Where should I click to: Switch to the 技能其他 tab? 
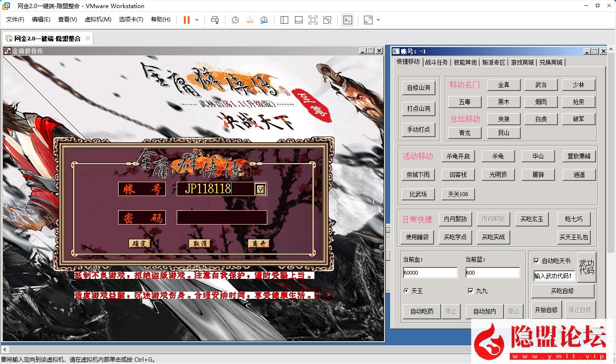tap(465, 62)
